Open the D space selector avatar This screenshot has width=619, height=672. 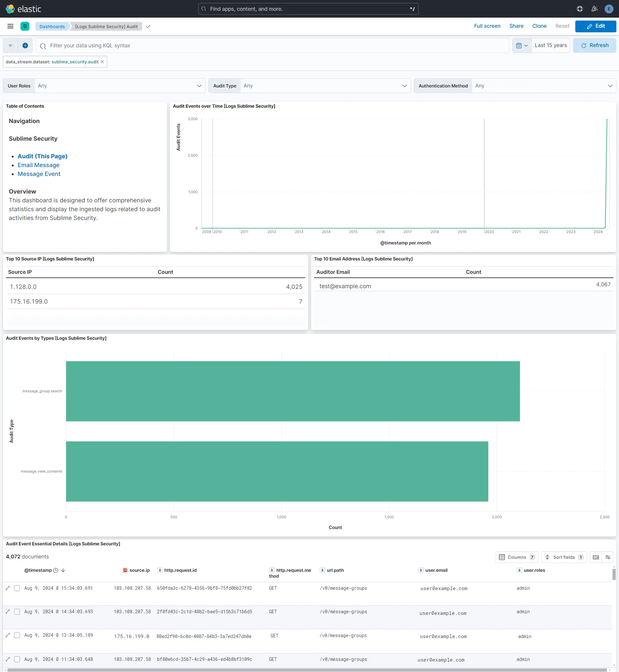coord(25,26)
